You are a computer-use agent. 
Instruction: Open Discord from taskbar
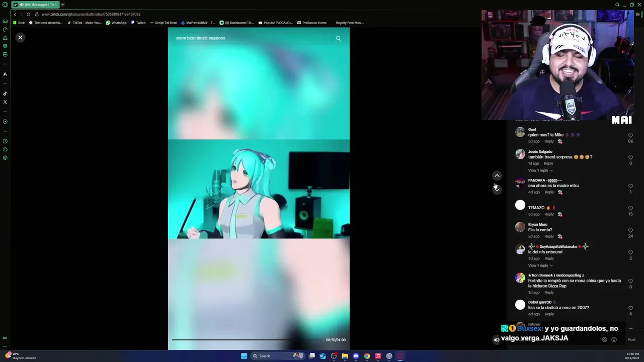coord(356,356)
